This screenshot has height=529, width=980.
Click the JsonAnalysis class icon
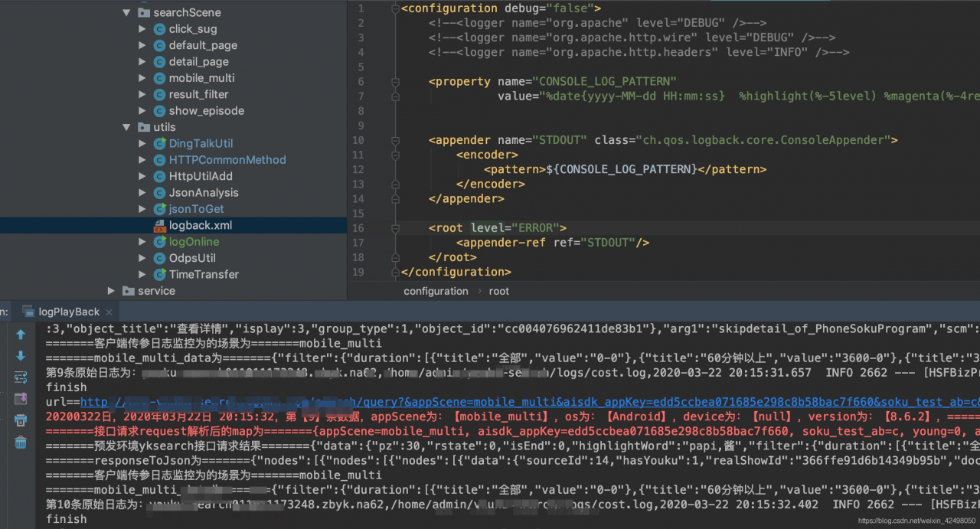coord(159,192)
